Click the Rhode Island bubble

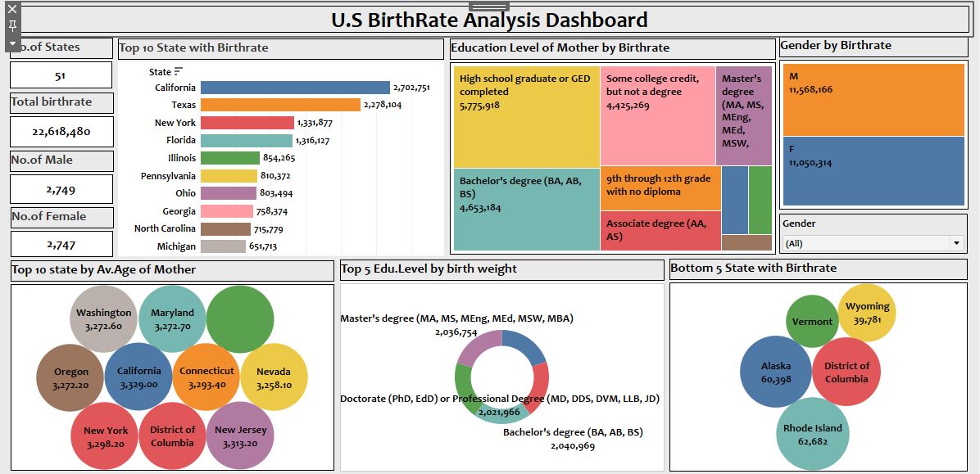pyautogui.click(x=812, y=434)
